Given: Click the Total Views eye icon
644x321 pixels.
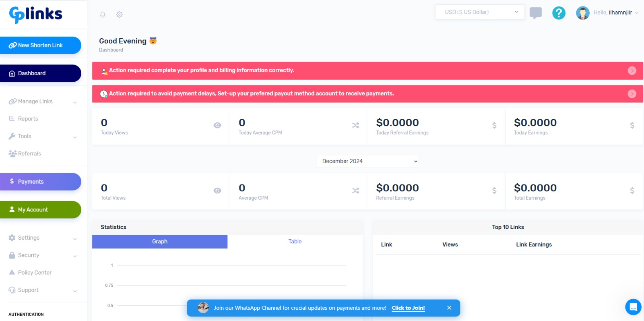Looking at the screenshot, I should coord(217,191).
